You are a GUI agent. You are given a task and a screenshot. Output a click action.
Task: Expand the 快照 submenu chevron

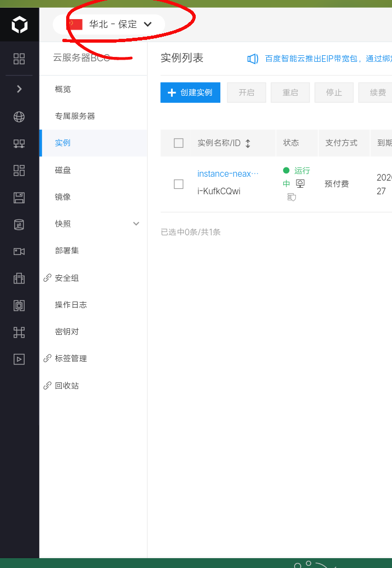136,223
